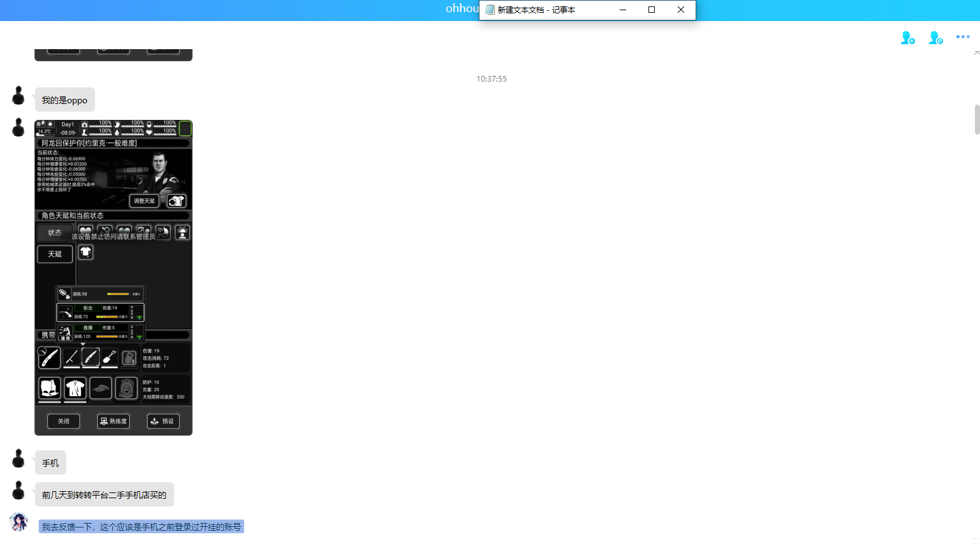Click the scroll-up arrow of chat
The width and height of the screenshot is (980, 539).
[x=977, y=53]
